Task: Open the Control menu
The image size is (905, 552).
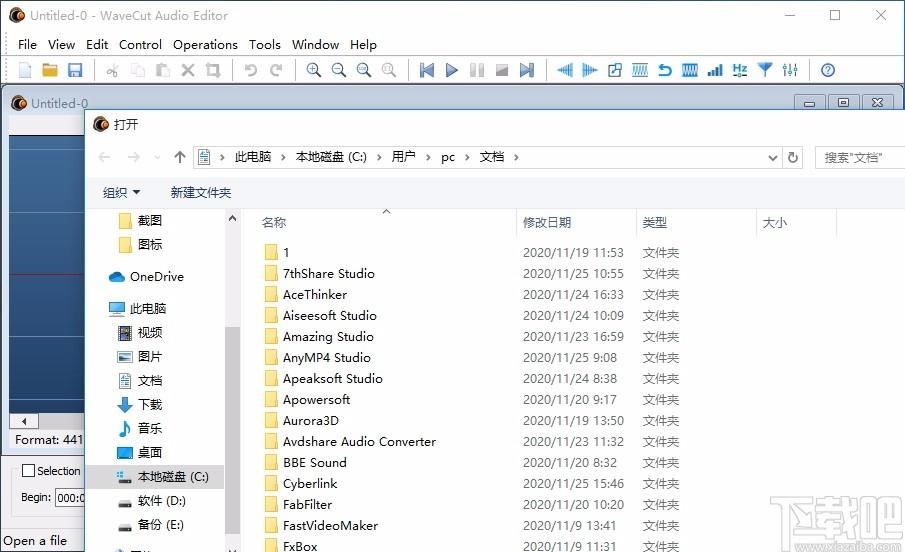Action: (x=140, y=44)
